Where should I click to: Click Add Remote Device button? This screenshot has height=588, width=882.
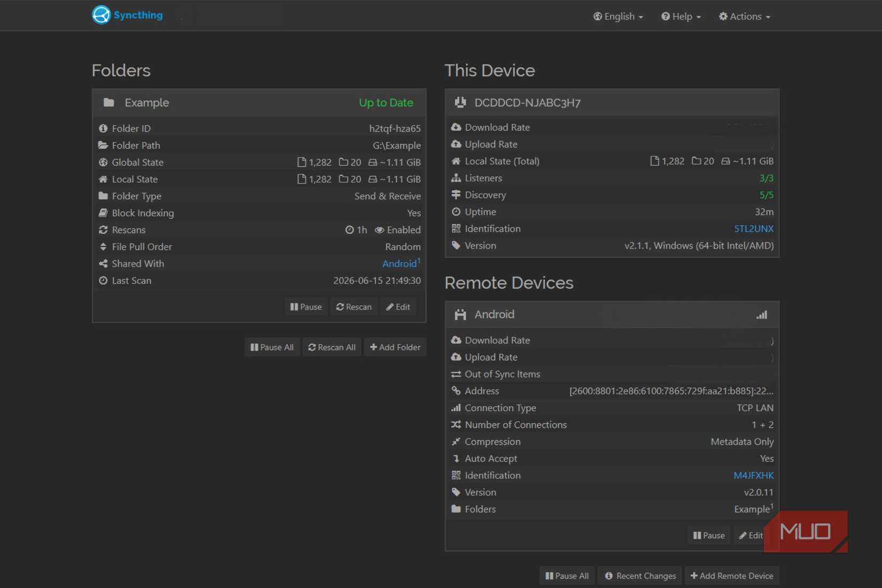point(732,576)
